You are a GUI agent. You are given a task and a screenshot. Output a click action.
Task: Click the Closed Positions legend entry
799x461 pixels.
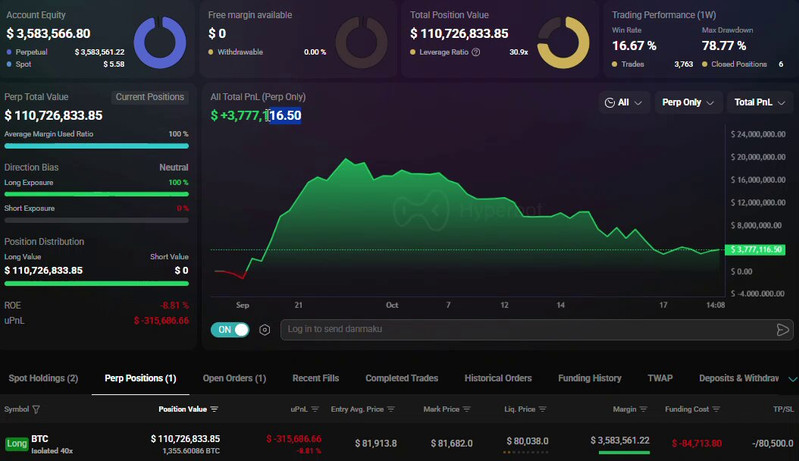[x=735, y=64]
